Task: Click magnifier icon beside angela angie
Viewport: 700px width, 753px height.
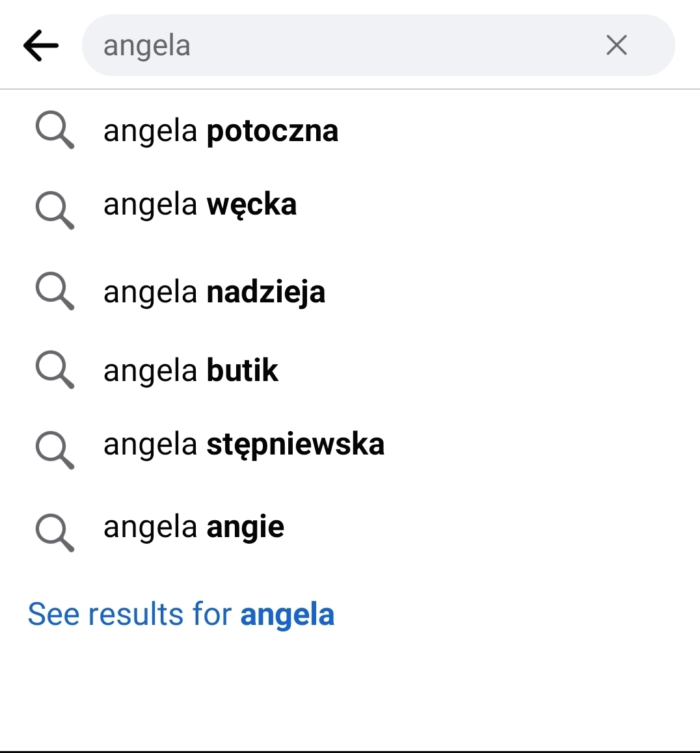Action: [55, 532]
